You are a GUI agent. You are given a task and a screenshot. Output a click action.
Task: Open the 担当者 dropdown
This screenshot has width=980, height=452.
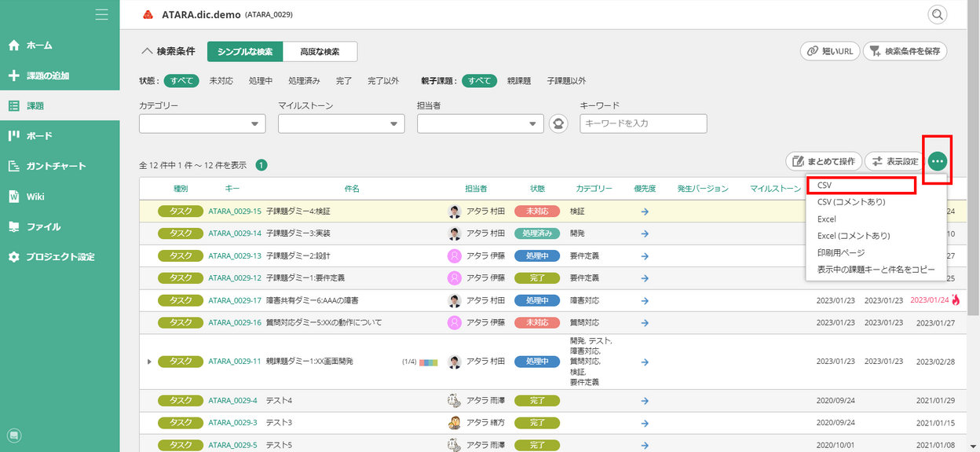[x=481, y=123]
